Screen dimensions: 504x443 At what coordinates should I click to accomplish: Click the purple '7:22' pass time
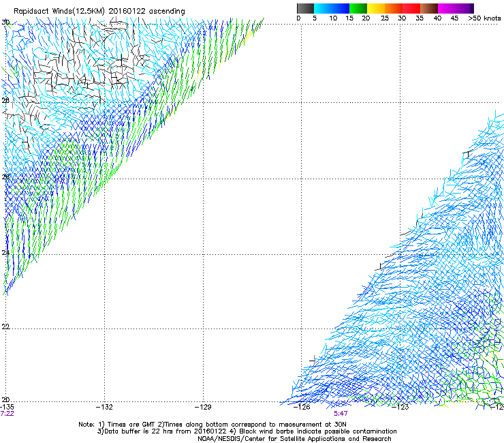pos(7,414)
